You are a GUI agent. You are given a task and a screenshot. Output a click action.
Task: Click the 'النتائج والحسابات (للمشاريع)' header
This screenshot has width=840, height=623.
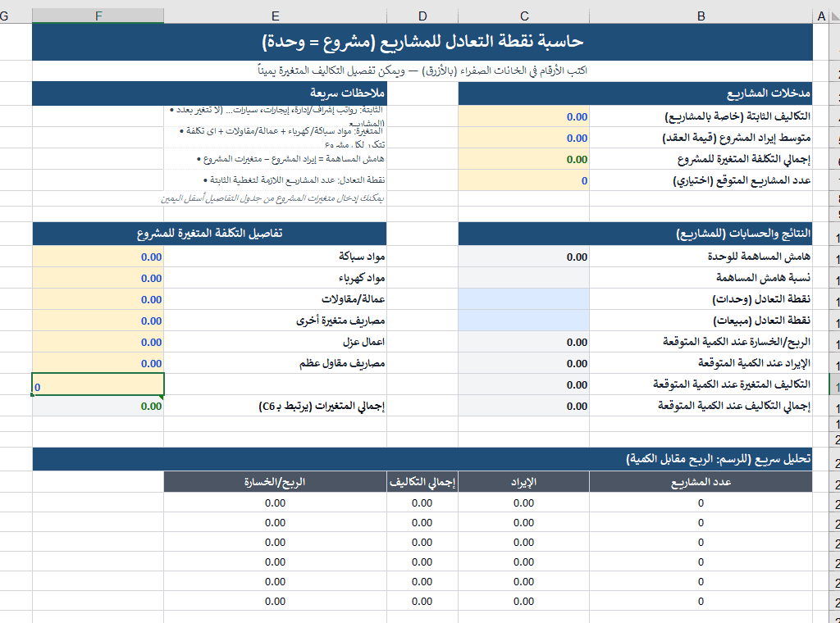tap(636, 234)
